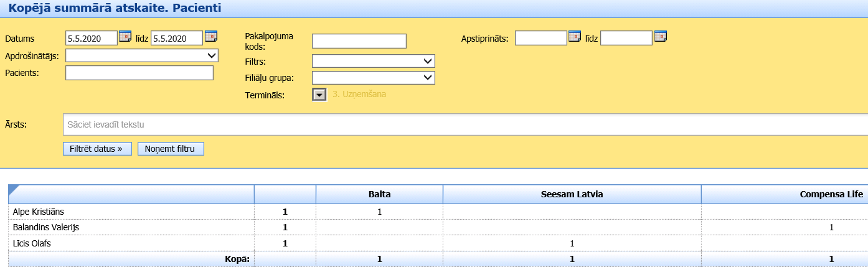The width and height of the screenshot is (868, 267).
Task: Click the Pakalpojuma kods input field
Action: (359, 41)
